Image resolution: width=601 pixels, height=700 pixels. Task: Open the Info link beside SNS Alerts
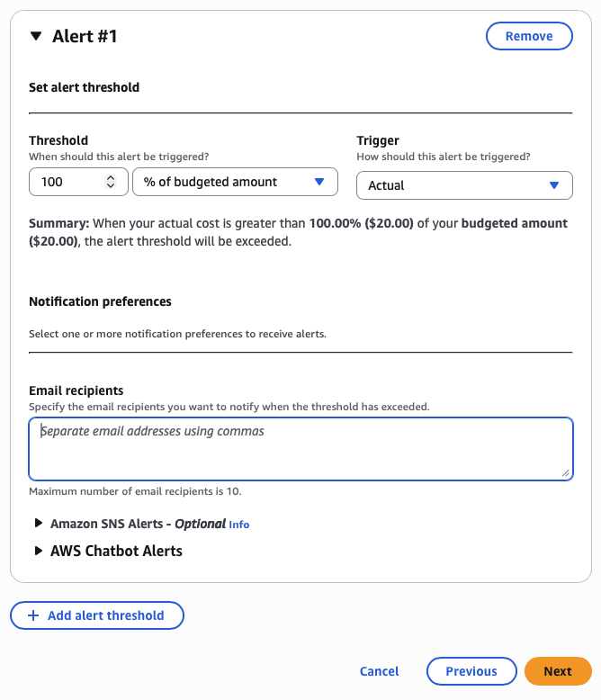click(238, 525)
